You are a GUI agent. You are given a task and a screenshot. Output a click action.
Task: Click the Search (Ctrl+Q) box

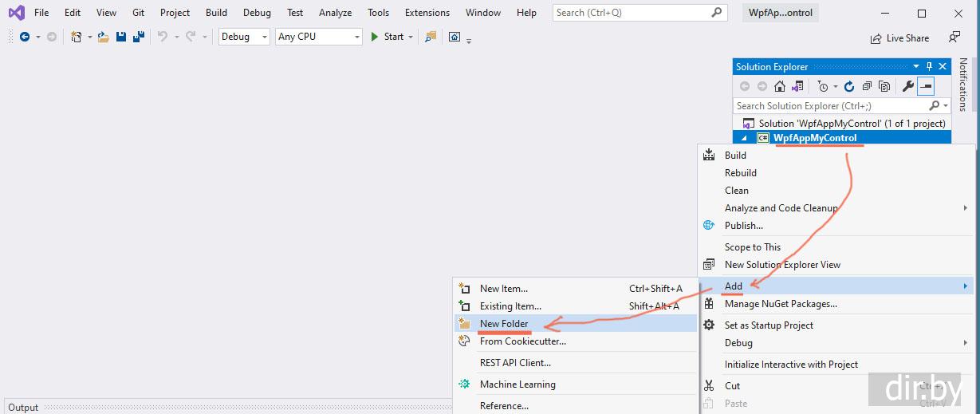click(640, 13)
